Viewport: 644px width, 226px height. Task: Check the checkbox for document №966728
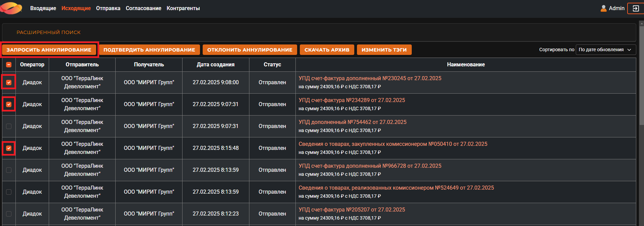9,170
